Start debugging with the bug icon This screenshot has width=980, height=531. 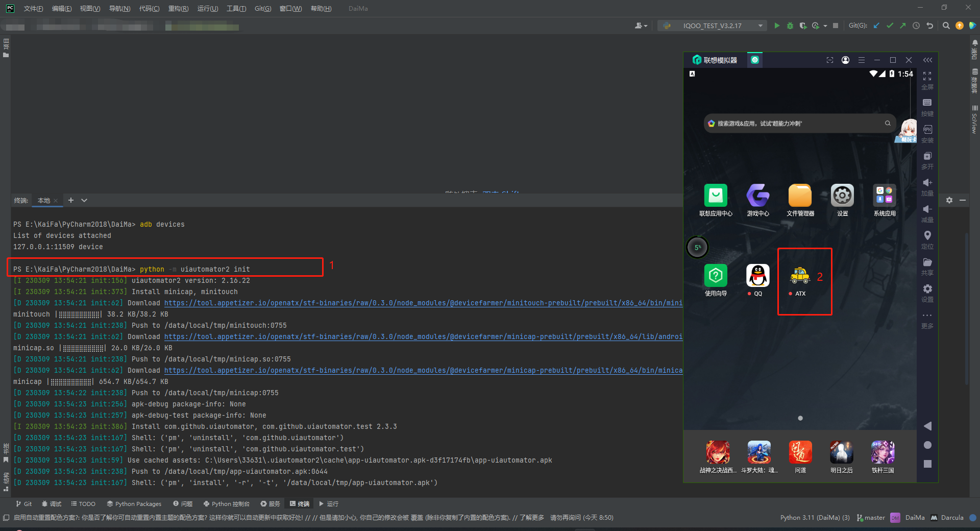pos(790,26)
